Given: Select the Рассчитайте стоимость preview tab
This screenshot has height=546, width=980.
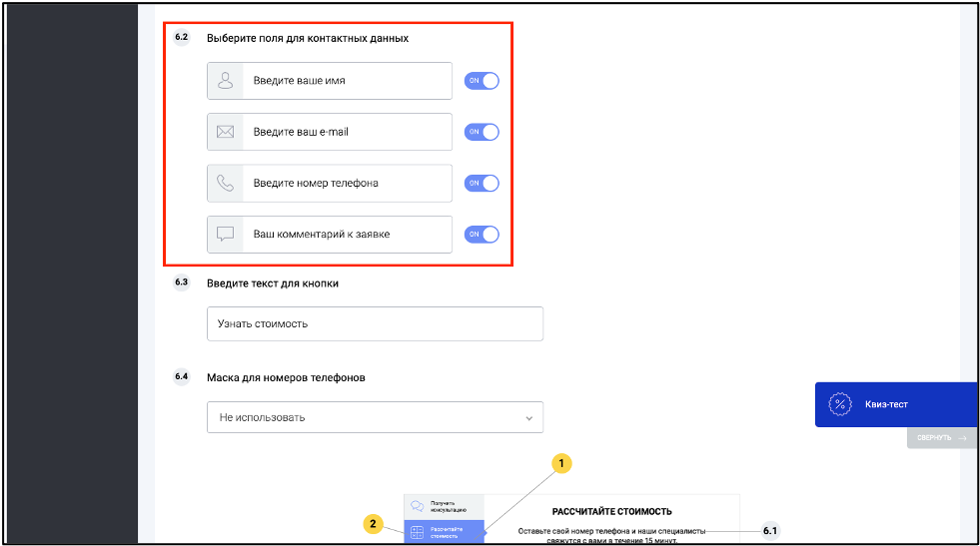Looking at the screenshot, I should (x=444, y=532).
